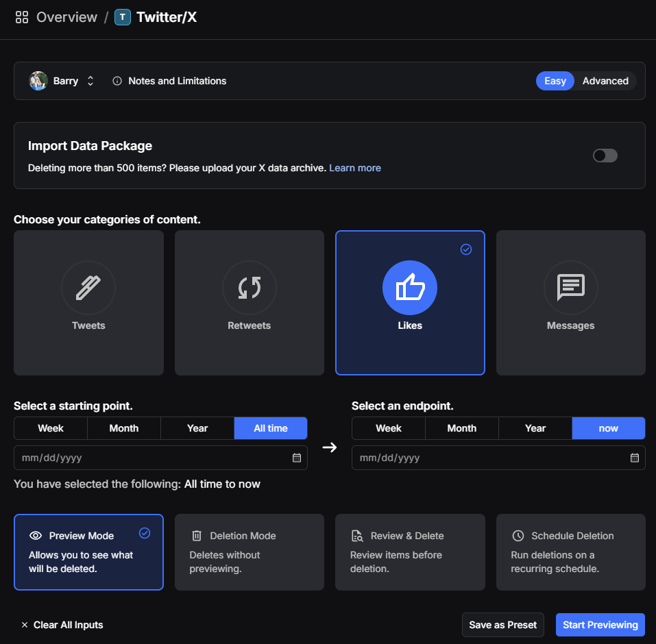Image resolution: width=656 pixels, height=644 pixels.
Task: Click the Messages card label
Action: point(570,325)
